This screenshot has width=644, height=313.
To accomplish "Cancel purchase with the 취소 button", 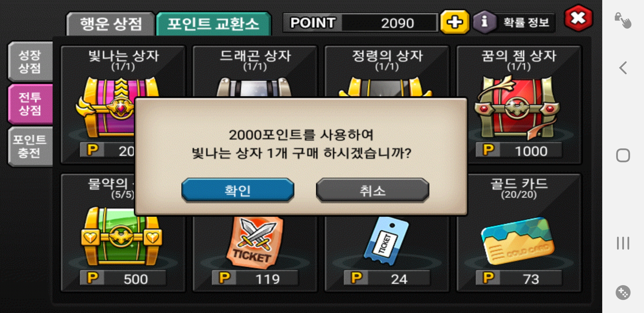I will tap(372, 190).
